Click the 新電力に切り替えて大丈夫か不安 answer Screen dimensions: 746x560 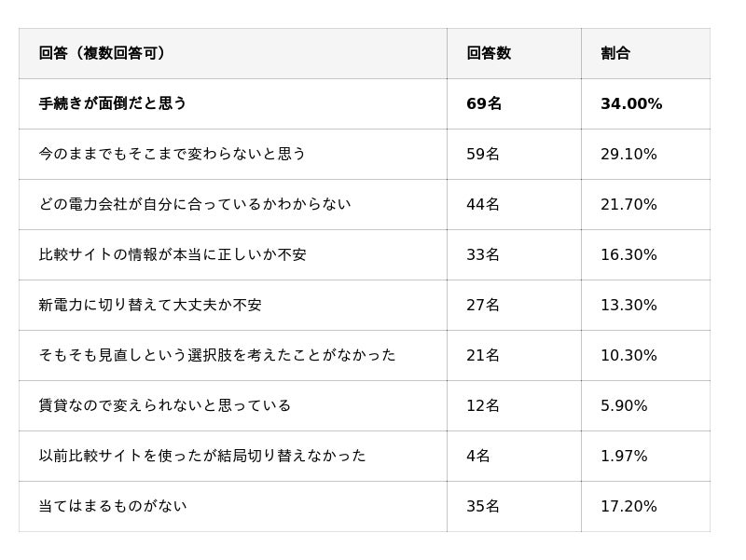pos(150,305)
